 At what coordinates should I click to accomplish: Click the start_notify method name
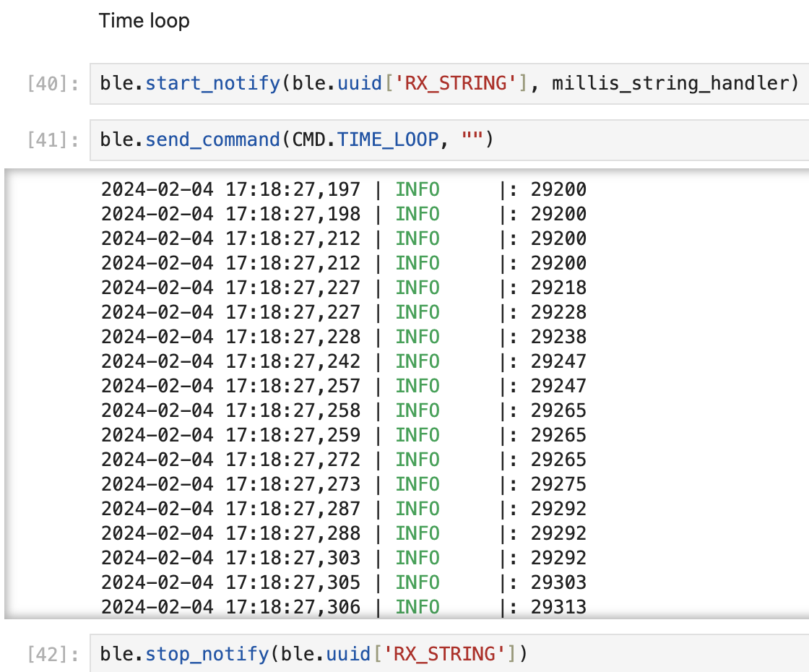pyautogui.click(x=212, y=83)
